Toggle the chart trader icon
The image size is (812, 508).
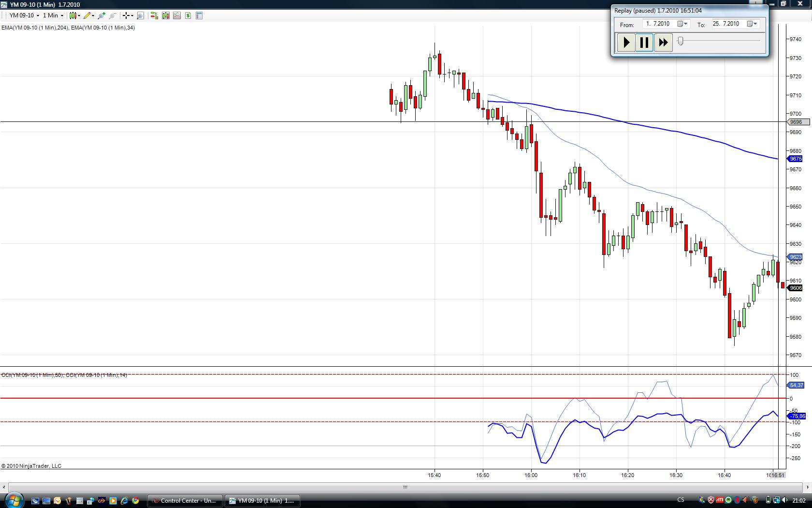154,15
